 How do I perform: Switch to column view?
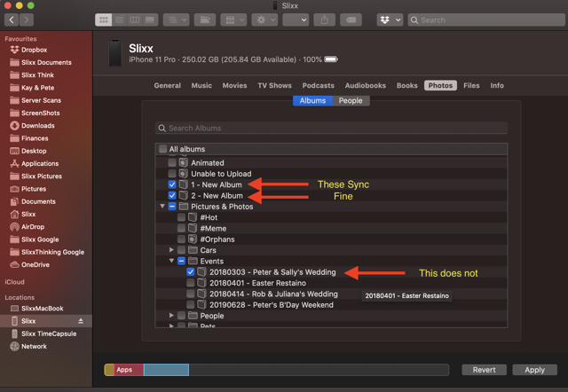click(x=135, y=20)
